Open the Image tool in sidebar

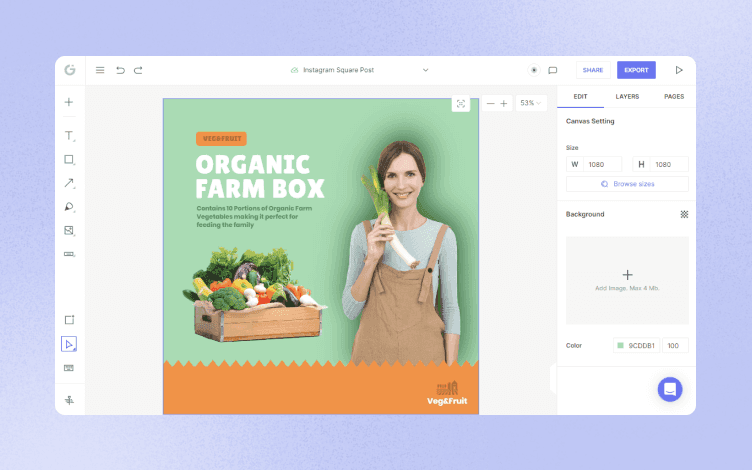(69, 231)
